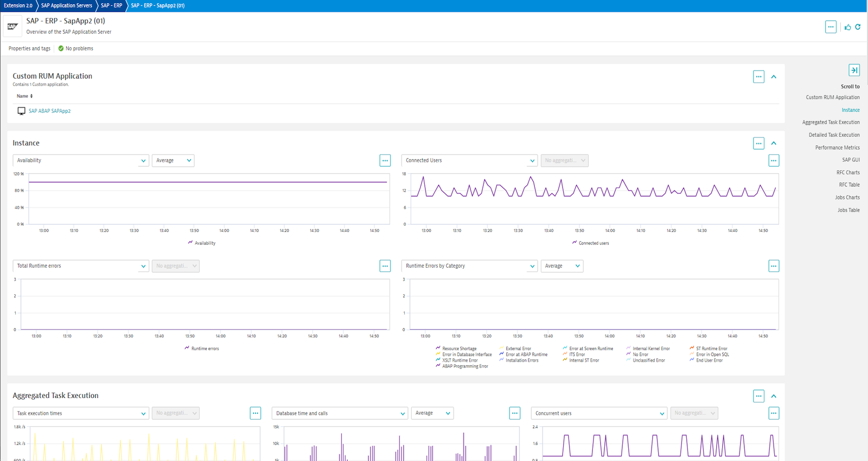Jump to Jobs Table section
Screen dimensions: 868x461
(x=848, y=210)
